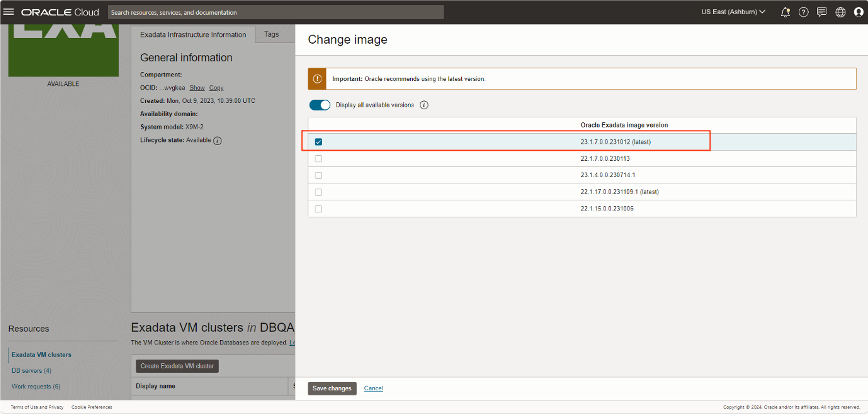Open Terms of Use and Privacy link
The height and width of the screenshot is (414, 868).
[37, 407]
